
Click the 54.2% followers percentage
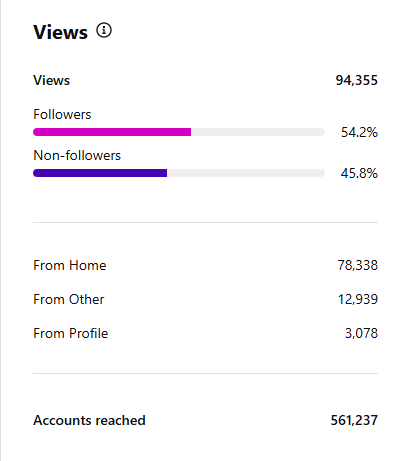pyautogui.click(x=359, y=132)
